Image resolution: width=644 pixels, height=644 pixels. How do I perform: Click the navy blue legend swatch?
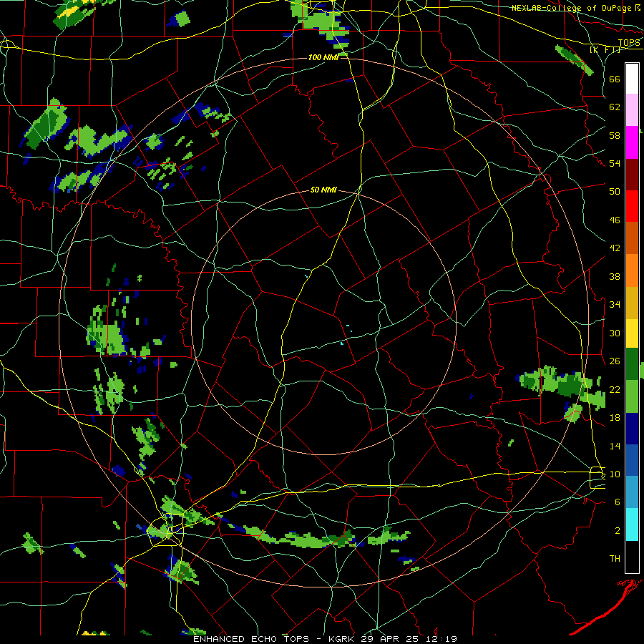[x=632, y=429]
